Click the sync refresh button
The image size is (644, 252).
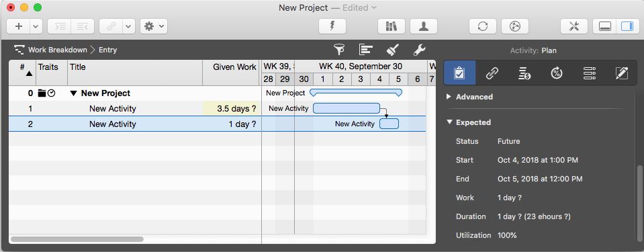pos(483,26)
